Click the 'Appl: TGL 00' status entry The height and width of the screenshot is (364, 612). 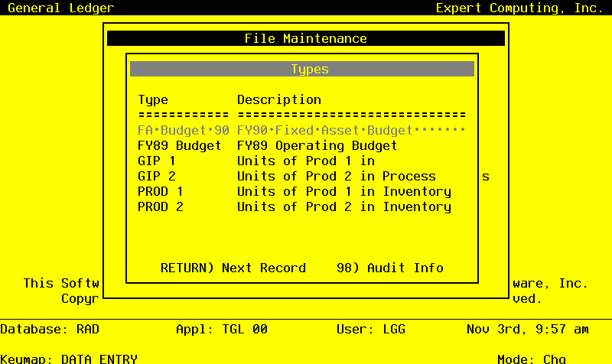click(x=222, y=330)
